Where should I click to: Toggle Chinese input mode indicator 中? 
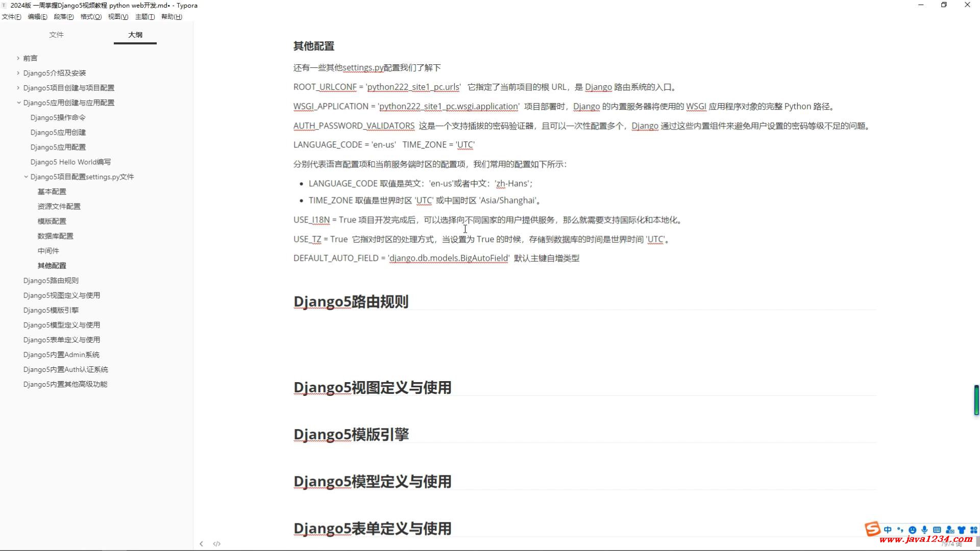coord(888,530)
